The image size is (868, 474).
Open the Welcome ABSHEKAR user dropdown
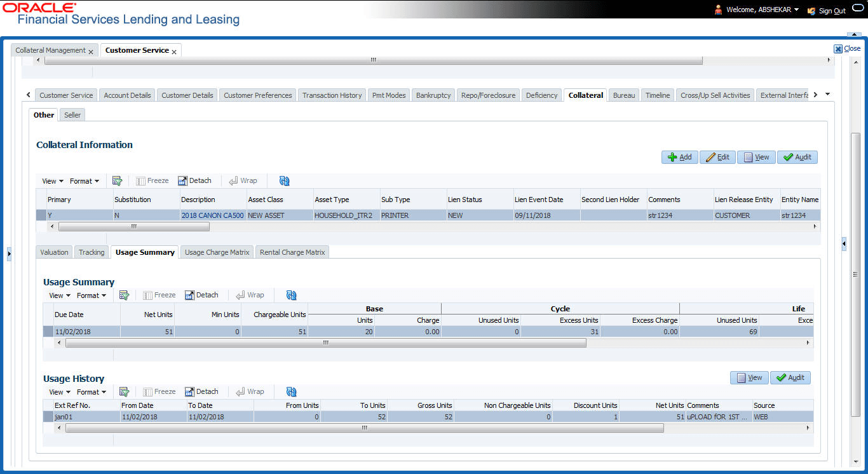point(757,10)
